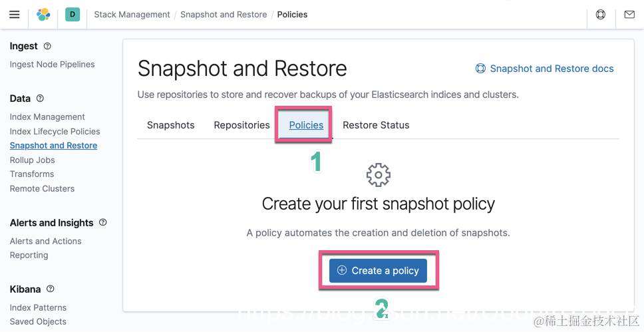Click the 'Use repositories to store' description
The image size is (644, 332).
(328, 94)
